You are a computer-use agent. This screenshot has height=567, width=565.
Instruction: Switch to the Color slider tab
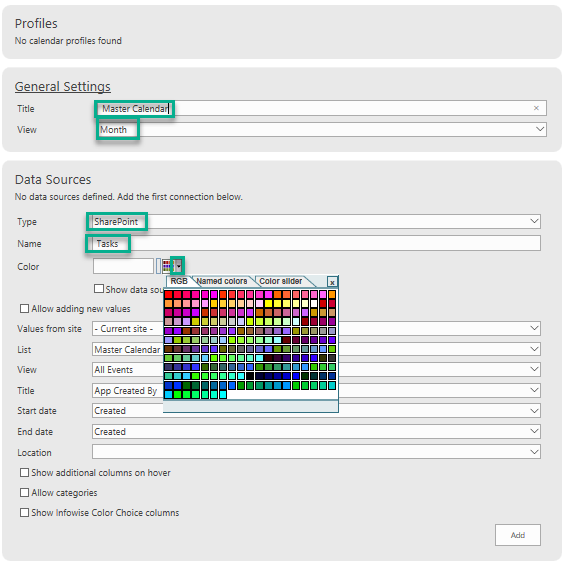point(281,281)
